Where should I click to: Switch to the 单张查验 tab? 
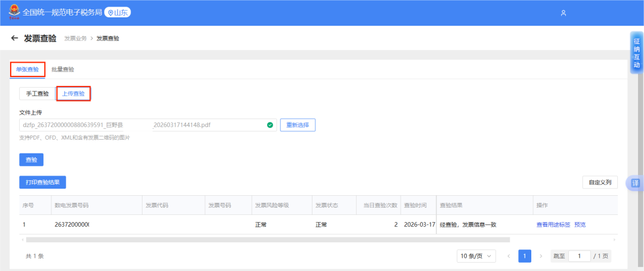point(27,69)
